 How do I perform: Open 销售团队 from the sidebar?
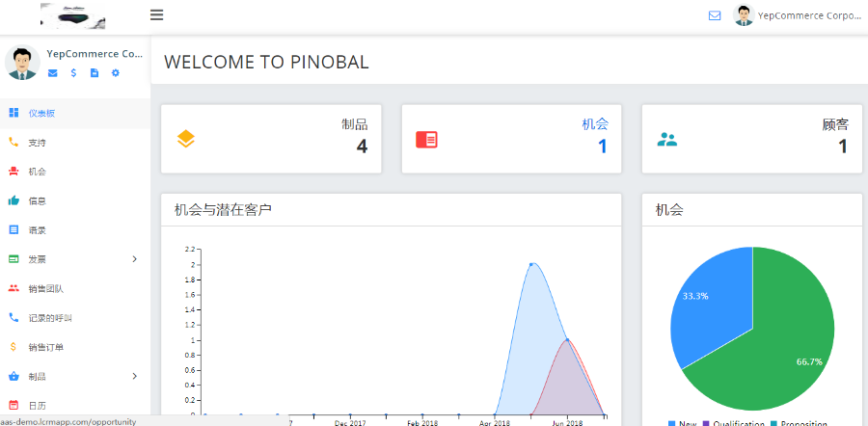coord(45,288)
